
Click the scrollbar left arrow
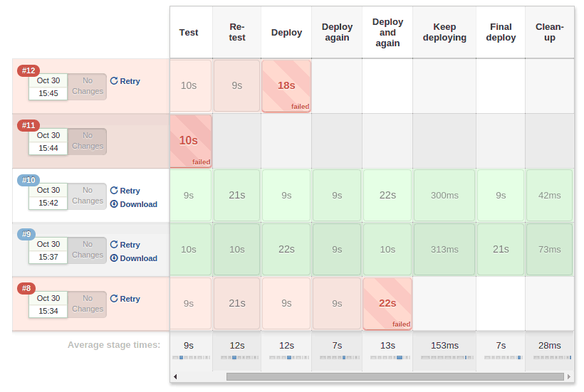coord(175,376)
